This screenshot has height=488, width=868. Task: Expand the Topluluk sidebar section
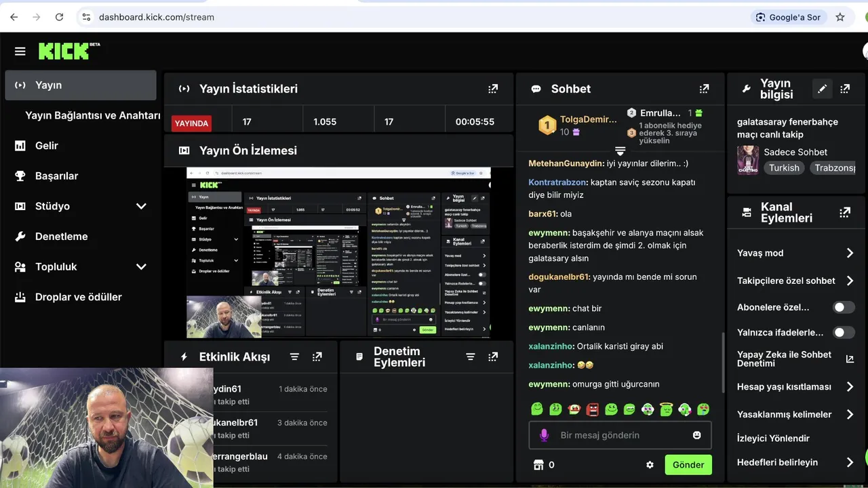141,266
